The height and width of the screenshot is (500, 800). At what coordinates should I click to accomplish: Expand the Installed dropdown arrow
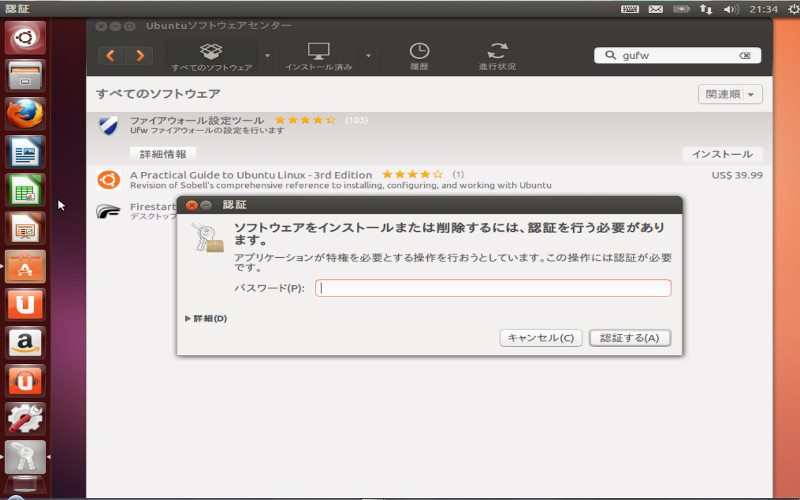(368, 56)
